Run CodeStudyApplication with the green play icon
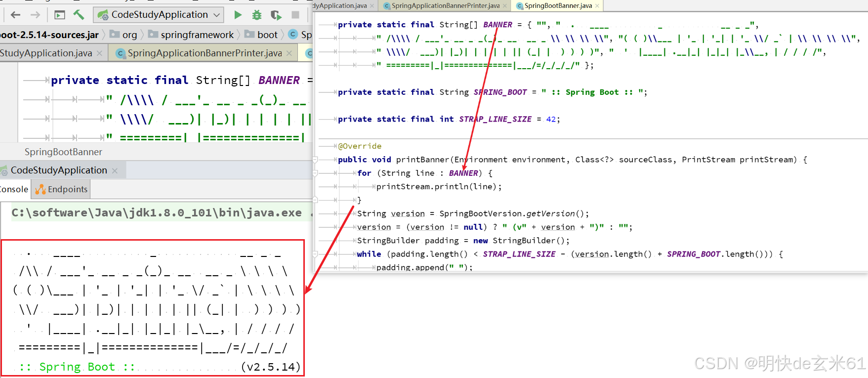Image resolution: width=868 pixels, height=378 pixels. pos(238,15)
